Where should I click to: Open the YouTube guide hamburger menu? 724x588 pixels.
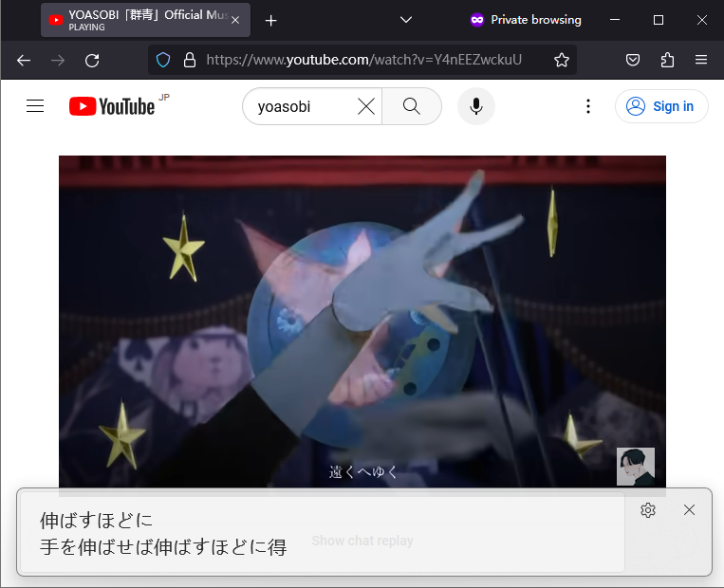tap(35, 106)
